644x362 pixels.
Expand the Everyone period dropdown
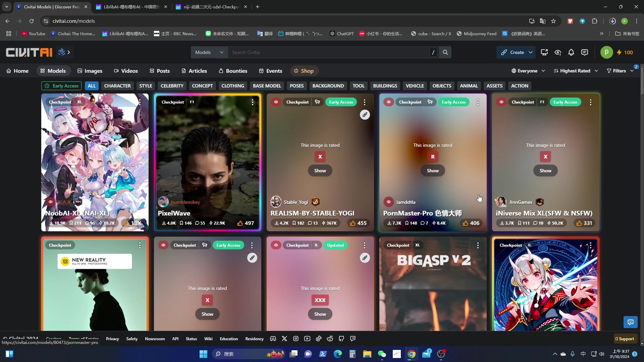pos(528,71)
